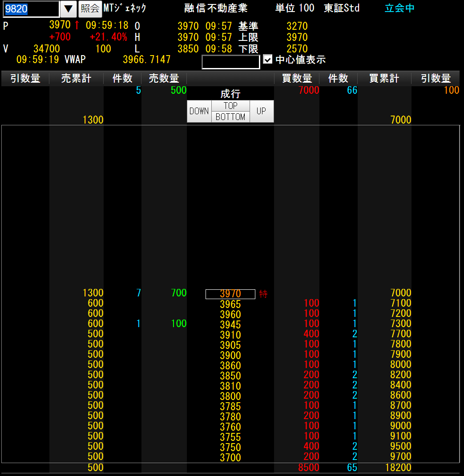
Task: Select price row 3800
Action: click(x=230, y=396)
